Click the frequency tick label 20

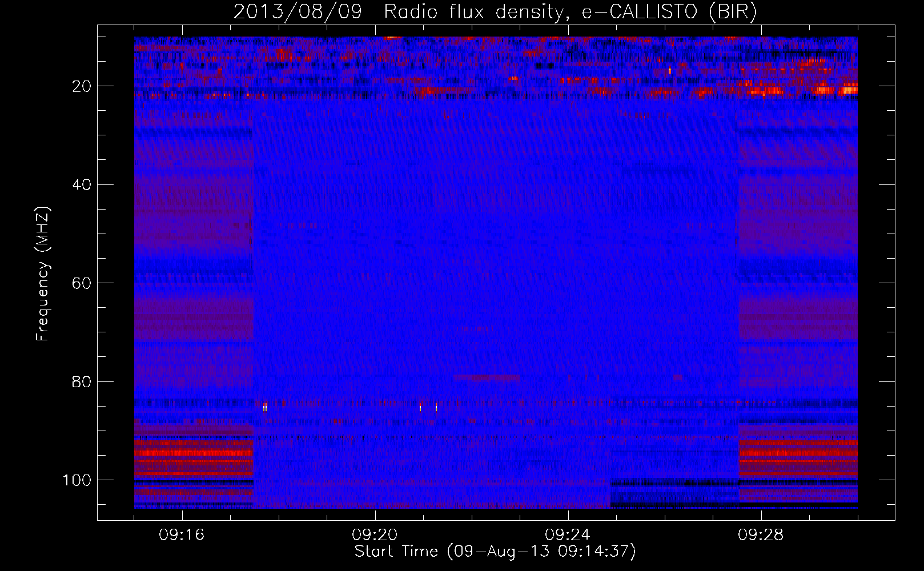[x=82, y=86]
